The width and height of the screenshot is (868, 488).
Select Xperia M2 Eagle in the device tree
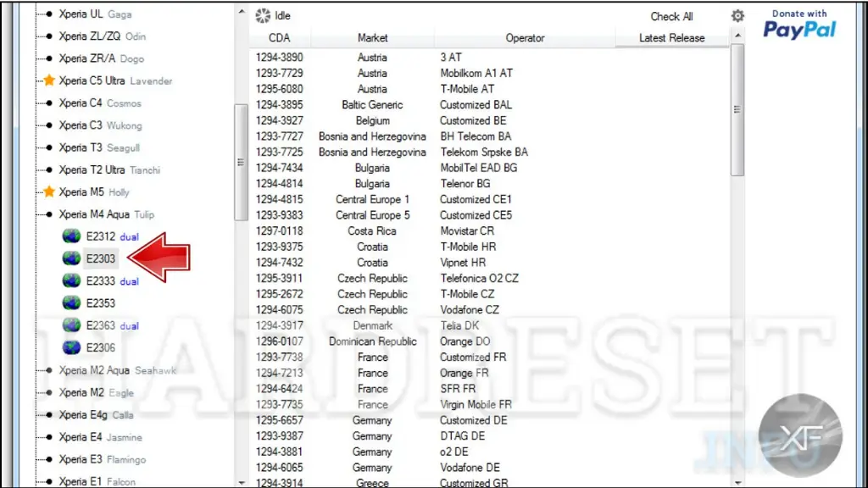pyautogui.click(x=97, y=392)
